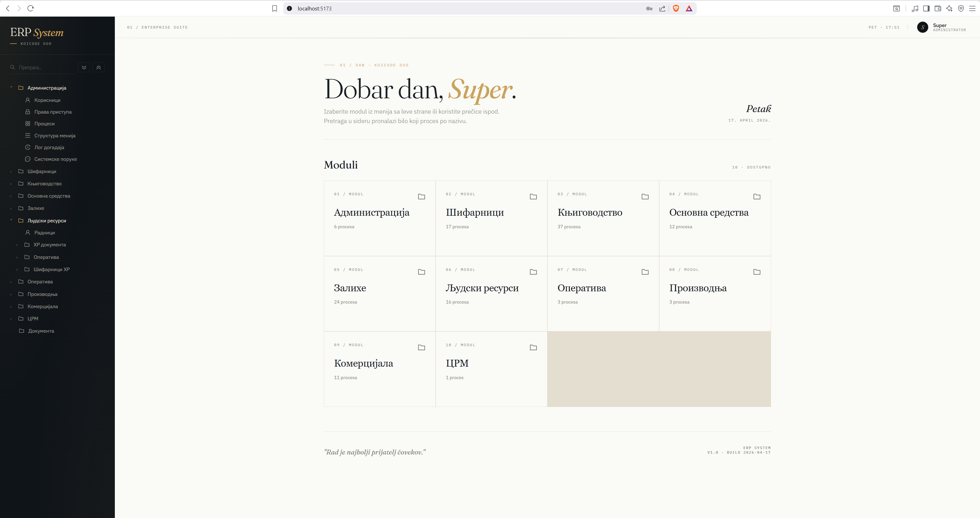Expand the Шифарници ХР subfolder chevron
This screenshot has width=980, height=518.
[17, 269]
